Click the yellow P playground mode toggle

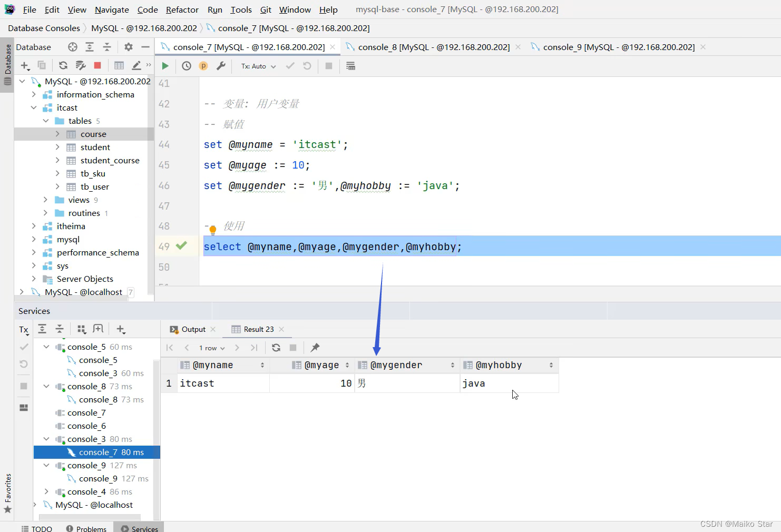[203, 66]
